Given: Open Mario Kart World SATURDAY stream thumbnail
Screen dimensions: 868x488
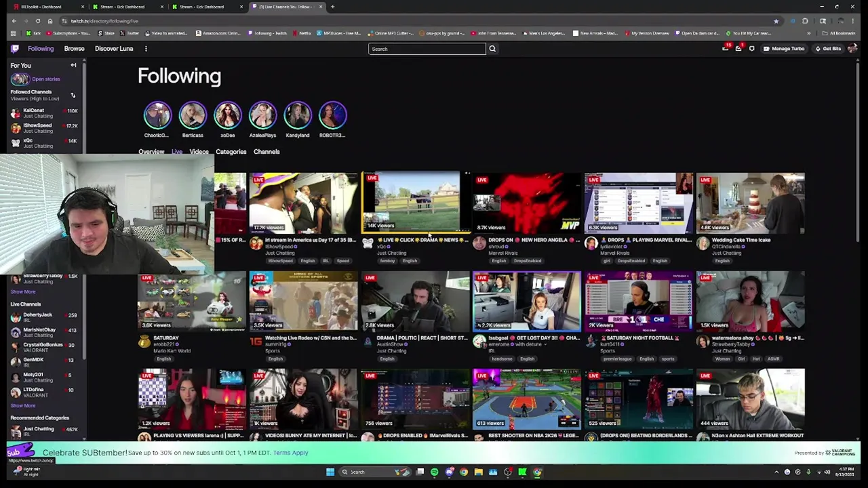Looking at the screenshot, I should pos(192,302).
